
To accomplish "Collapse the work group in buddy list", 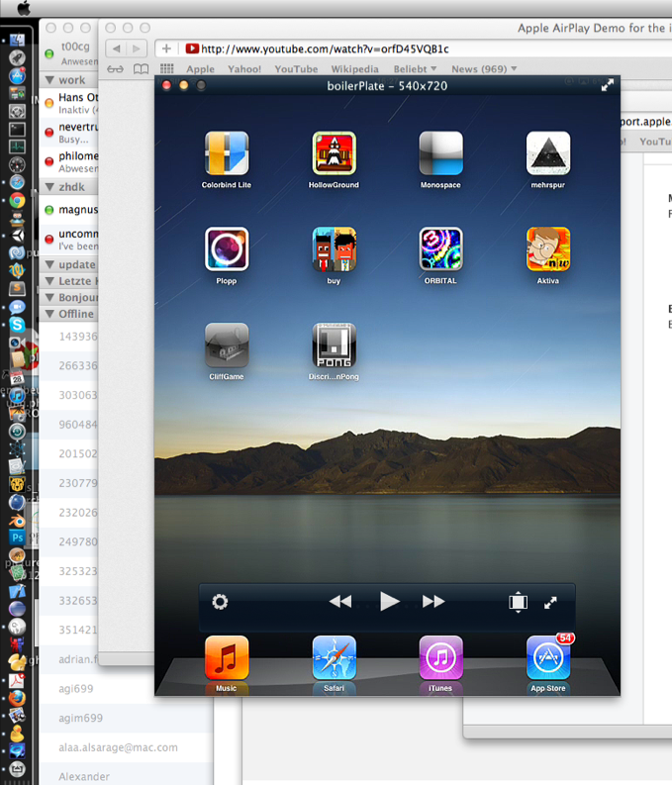I will 49,80.
